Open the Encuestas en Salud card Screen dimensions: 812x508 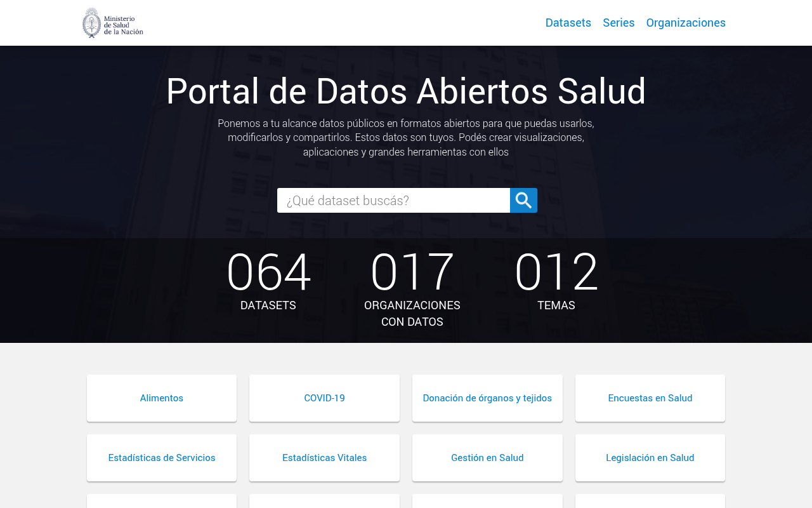pyautogui.click(x=650, y=398)
